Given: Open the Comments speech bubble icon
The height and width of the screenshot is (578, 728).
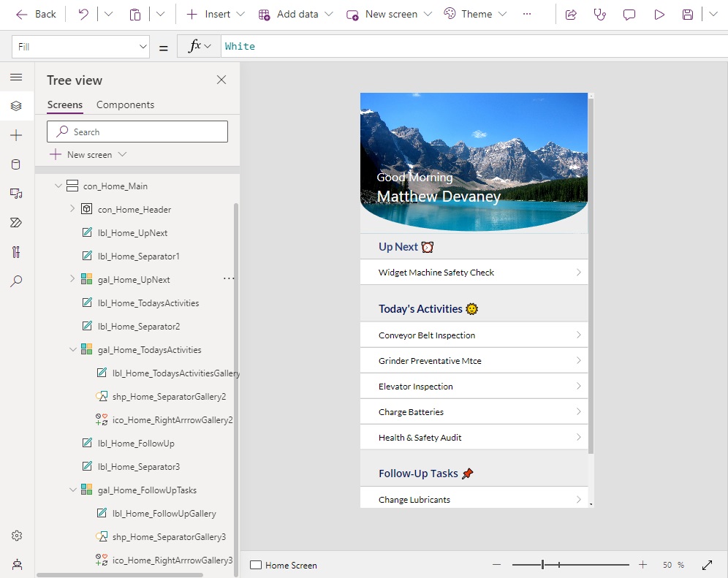Looking at the screenshot, I should tap(629, 15).
